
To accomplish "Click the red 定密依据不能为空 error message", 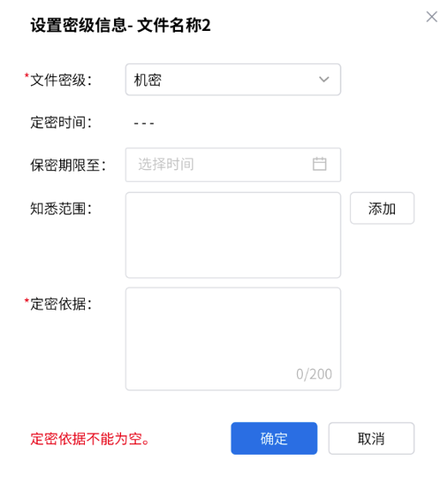I will tap(90, 438).
